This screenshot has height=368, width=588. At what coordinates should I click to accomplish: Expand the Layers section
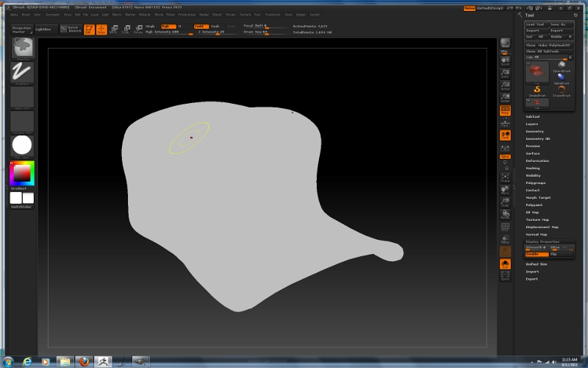(x=532, y=124)
